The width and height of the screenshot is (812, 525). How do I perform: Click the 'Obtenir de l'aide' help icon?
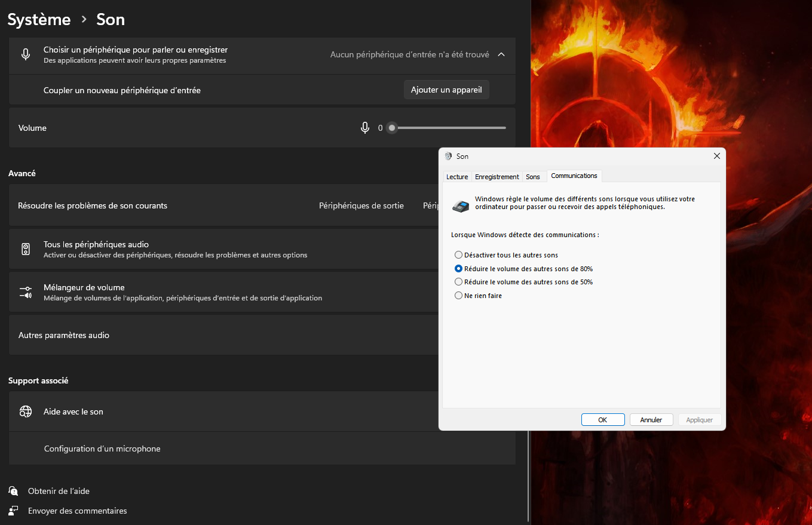[x=14, y=491]
